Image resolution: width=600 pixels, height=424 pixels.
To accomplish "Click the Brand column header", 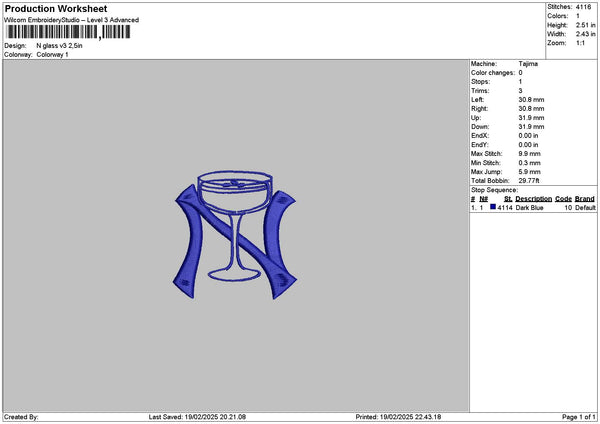I will pos(585,199).
